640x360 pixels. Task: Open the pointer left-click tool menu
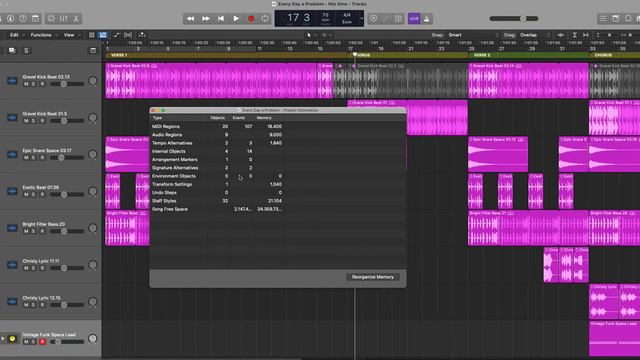coord(310,35)
